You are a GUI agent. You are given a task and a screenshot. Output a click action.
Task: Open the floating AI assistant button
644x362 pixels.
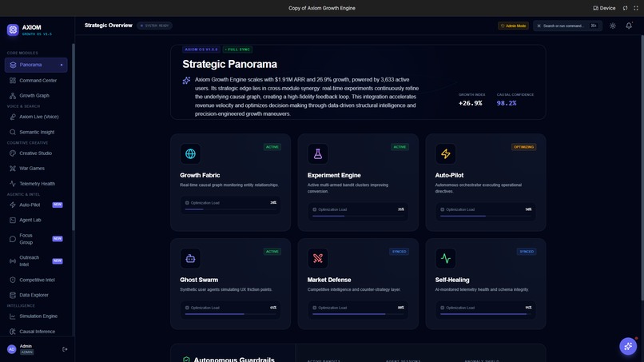coord(628,346)
